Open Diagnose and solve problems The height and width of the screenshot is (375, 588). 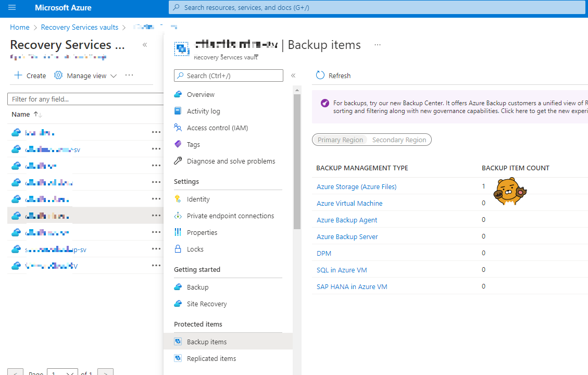(x=231, y=161)
